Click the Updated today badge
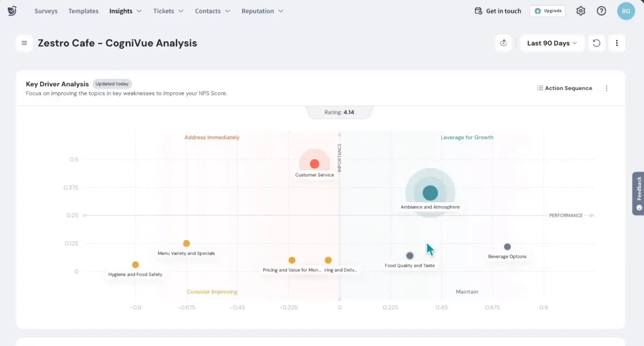This screenshot has width=644, height=346. pos(112,84)
